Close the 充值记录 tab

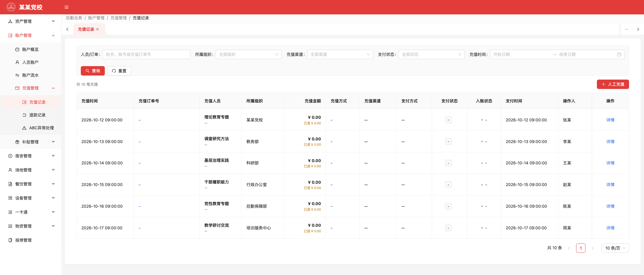click(x=97, y=29)
